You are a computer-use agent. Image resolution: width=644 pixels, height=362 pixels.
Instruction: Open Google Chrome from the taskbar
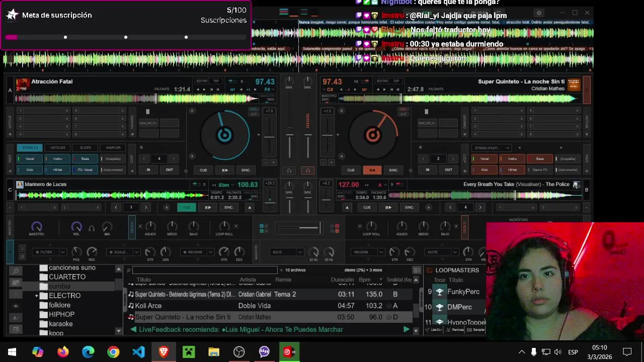(113, 352)
